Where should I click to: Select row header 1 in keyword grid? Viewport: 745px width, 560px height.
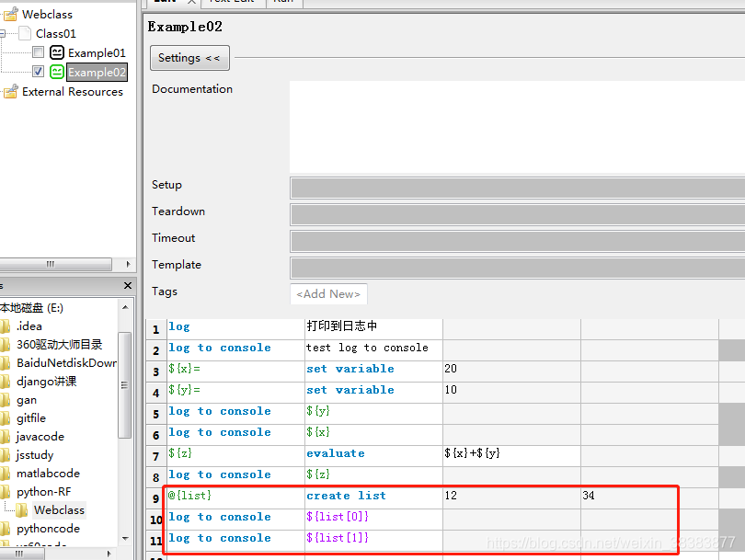click(155, 329)
